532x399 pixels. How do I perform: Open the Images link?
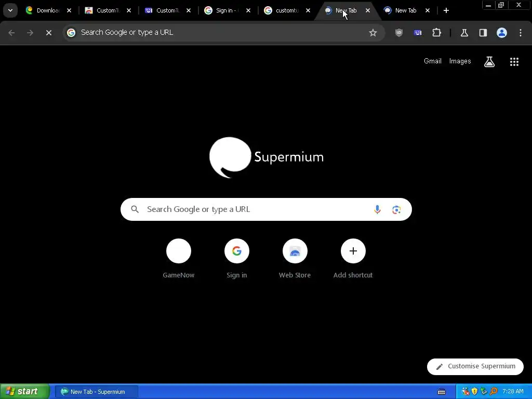(460, 61)
